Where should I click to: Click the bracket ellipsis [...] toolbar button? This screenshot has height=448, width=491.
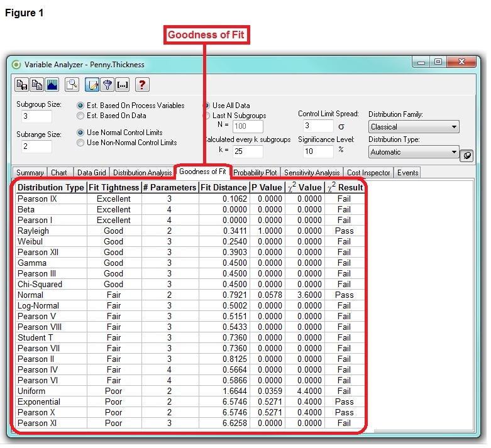[x=123, y=85]
